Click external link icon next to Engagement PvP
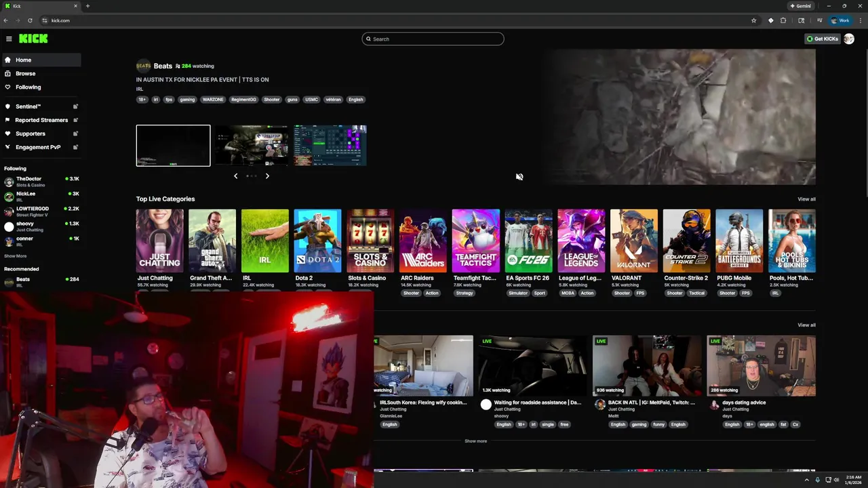This screenshot has width=868, height=488. tap(75, 147)
